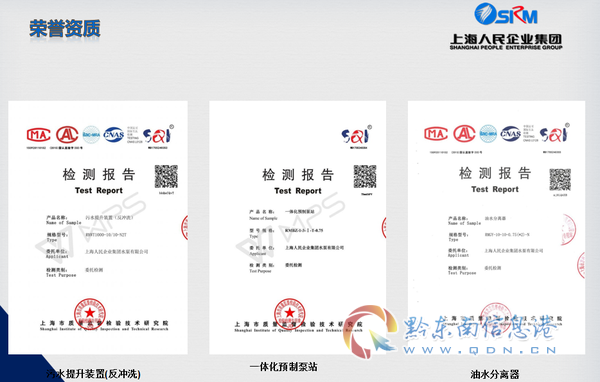Click the CNAS logo on right certificate
Viewport: 600px width, 382px height.
(511, 134)
